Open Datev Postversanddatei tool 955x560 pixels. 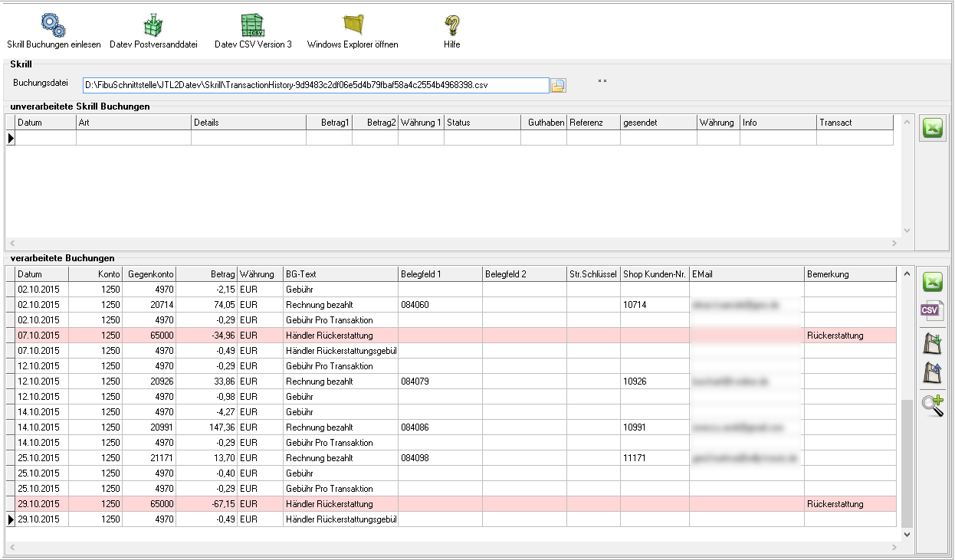[153, 25]
